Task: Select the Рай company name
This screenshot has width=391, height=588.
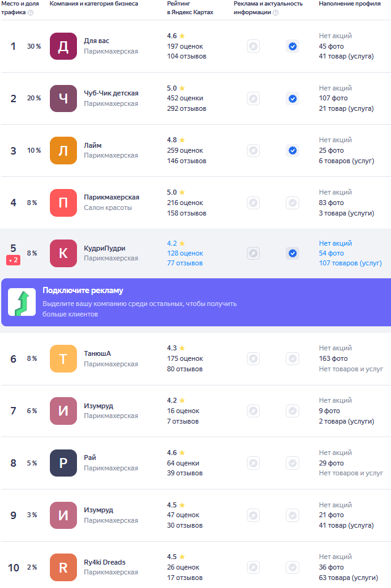Action: click(x=90, y=457)
